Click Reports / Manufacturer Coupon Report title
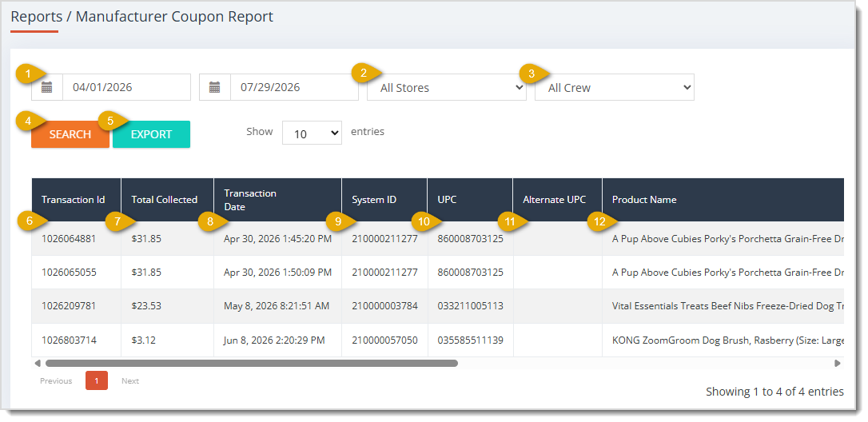Viewport: 868px width, 422px height. pos(142,17)
